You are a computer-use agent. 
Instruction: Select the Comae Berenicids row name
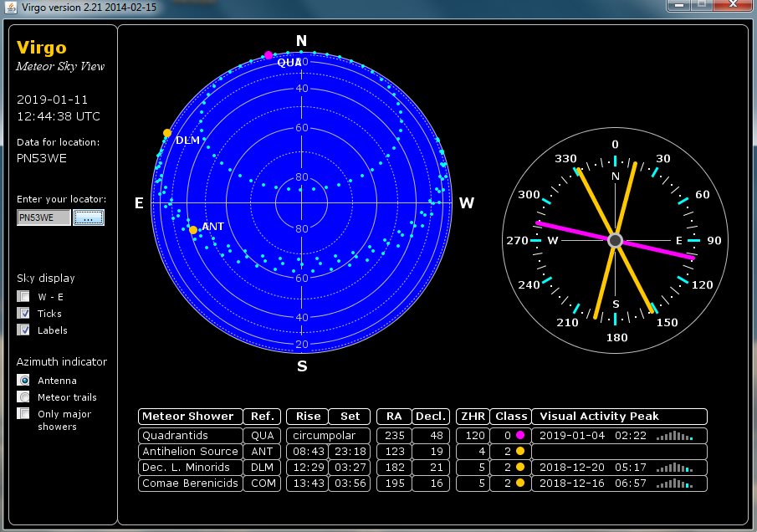[x=190, y=483]
